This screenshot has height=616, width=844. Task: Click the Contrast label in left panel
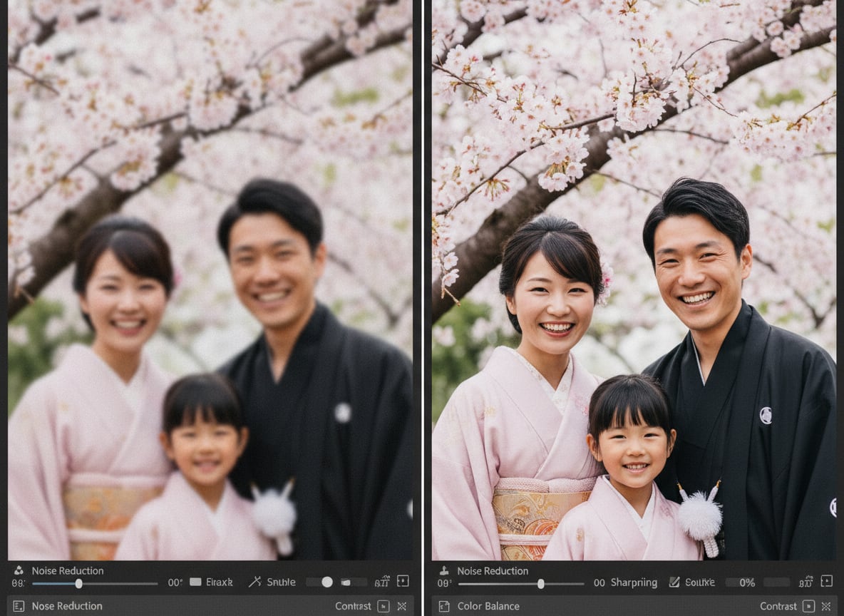[x=353, y=606]
